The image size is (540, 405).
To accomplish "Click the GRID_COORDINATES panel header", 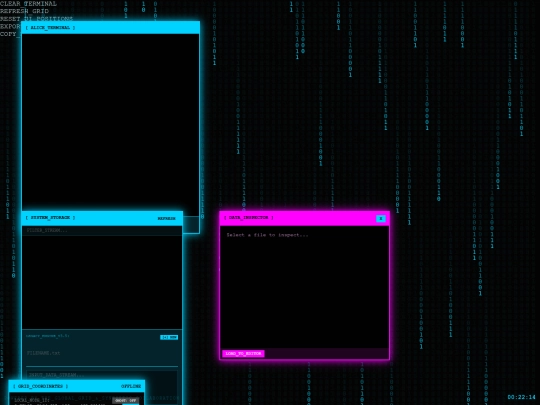I will pyautogui.click(x=76, y=386).
